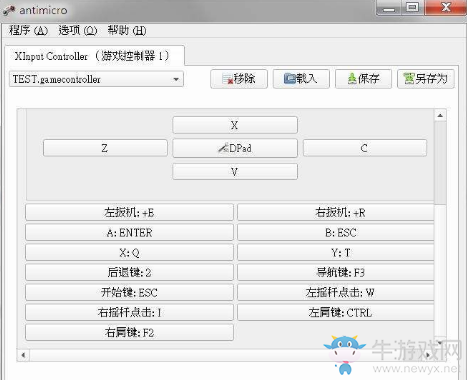Click the horizontal scrollbar left arrow

click(23, 355)
